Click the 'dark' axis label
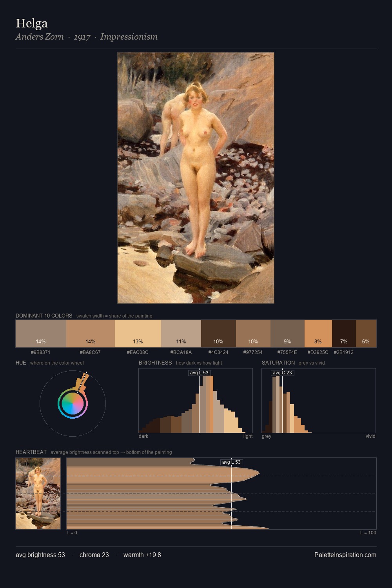Image resolution: width=392 pixels, height=588 pixels. [x=143, y=436]
